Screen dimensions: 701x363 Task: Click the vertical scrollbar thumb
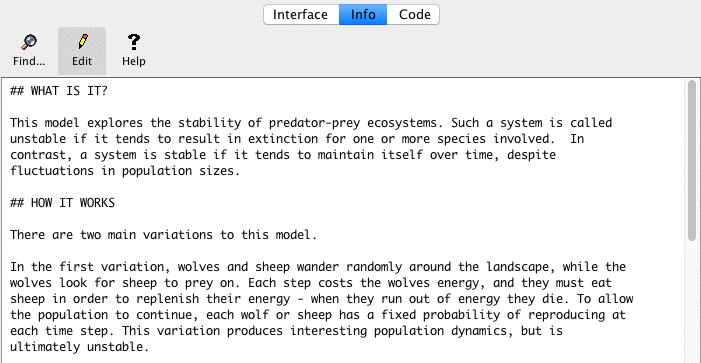tap(692, 161)
